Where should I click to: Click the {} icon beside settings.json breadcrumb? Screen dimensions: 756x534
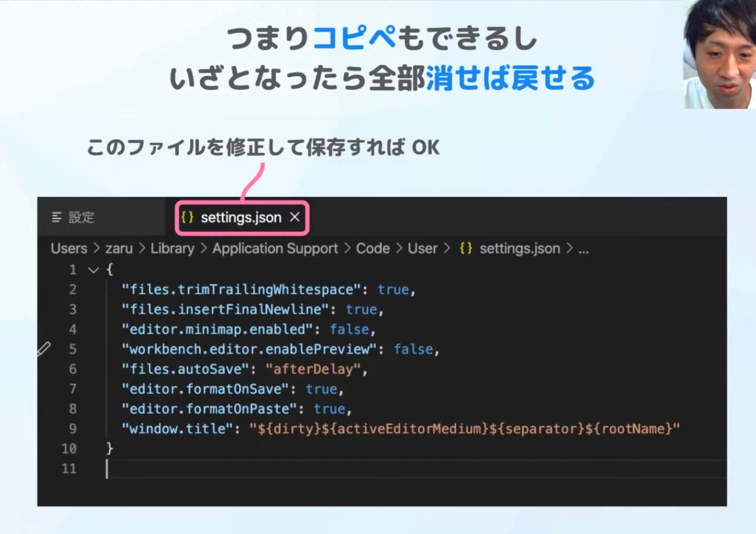click(467, 249)
